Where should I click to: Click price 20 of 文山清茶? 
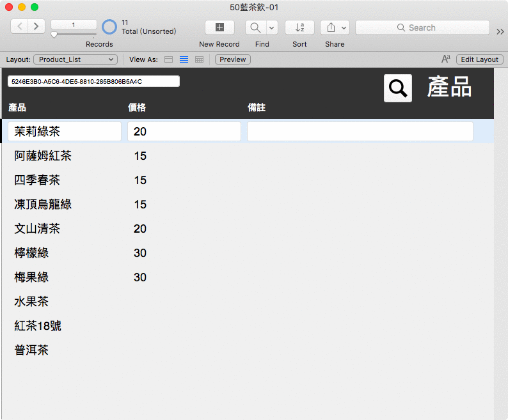(140, 229)
